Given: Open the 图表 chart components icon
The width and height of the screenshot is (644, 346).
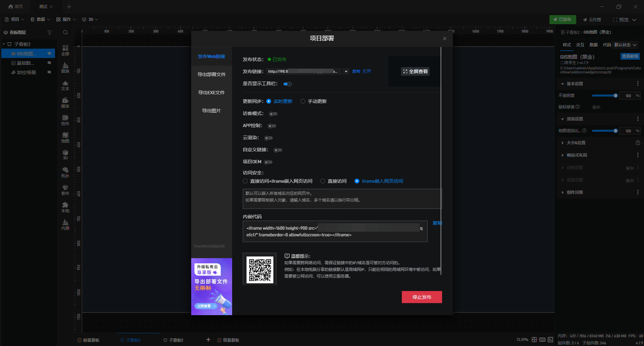Looking at the screenshot, I should (65, 68).
